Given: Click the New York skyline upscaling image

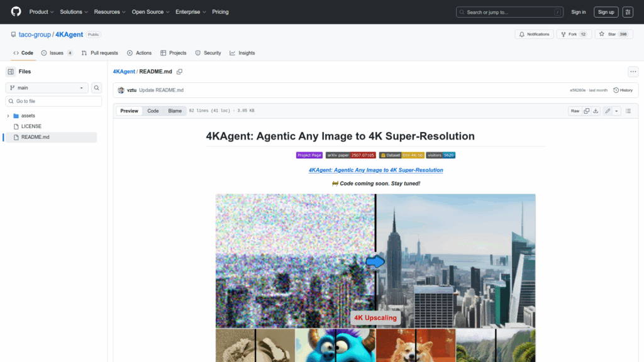Looking at the screenshot, I should point(375,261).
